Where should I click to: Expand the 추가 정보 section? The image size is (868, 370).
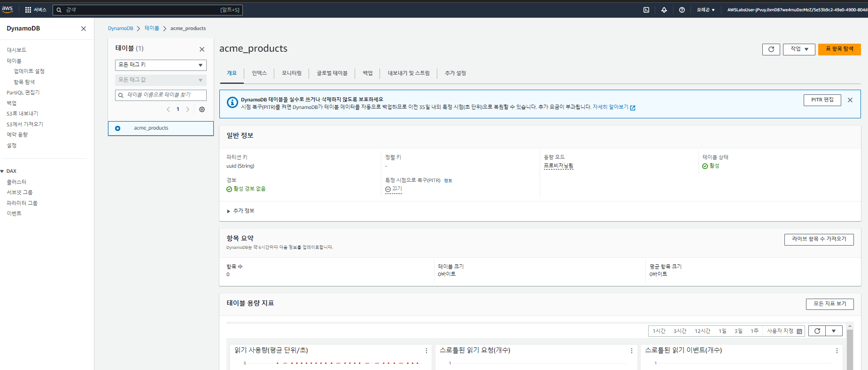(240, 211)
